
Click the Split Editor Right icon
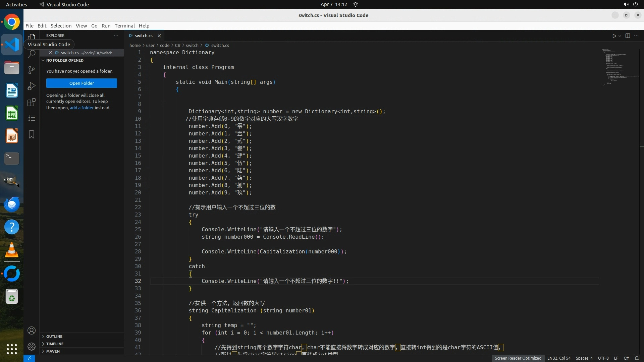coord(628,36)
